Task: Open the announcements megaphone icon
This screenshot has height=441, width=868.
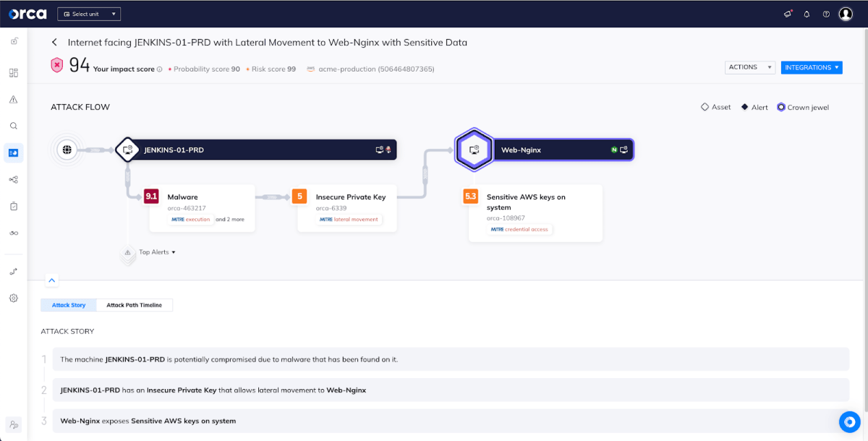Action: (788, 14)
